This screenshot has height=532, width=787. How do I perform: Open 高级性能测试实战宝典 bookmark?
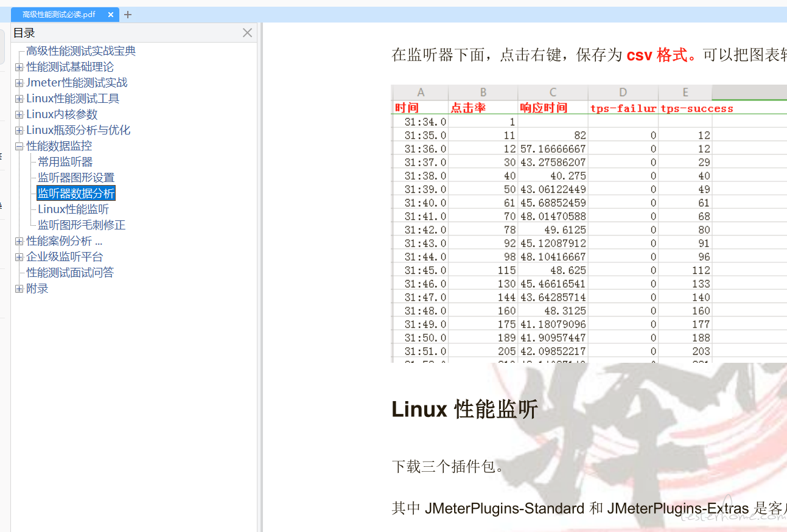point(81,51)
